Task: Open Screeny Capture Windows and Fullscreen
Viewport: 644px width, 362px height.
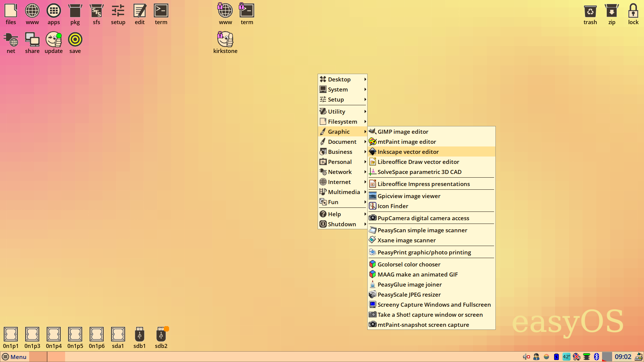Action: [434, 305]
